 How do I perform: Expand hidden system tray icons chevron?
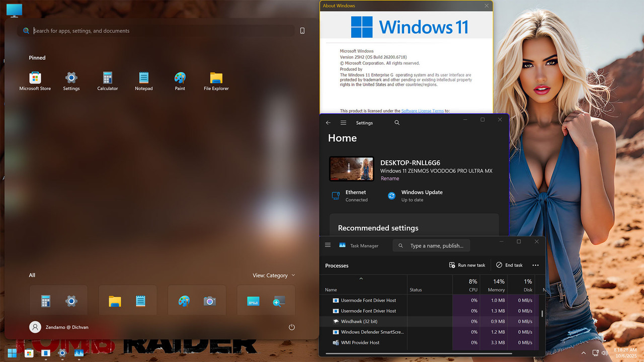(584, 353)
